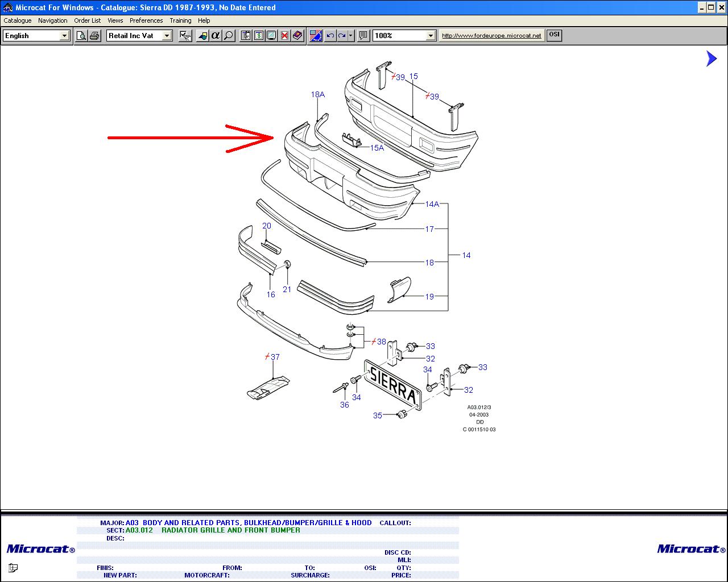The image size is (728, 582).
Task: Click the flag language switch icon
Action: [x=316, y=36]
